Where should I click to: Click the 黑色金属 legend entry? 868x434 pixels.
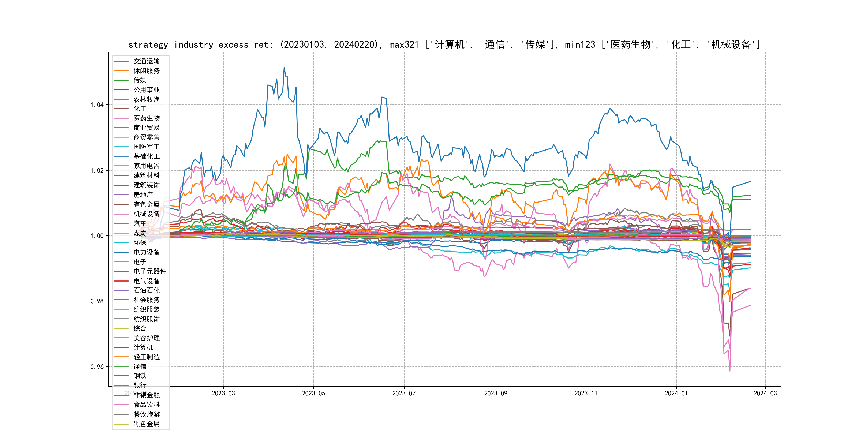pos(146,424)
